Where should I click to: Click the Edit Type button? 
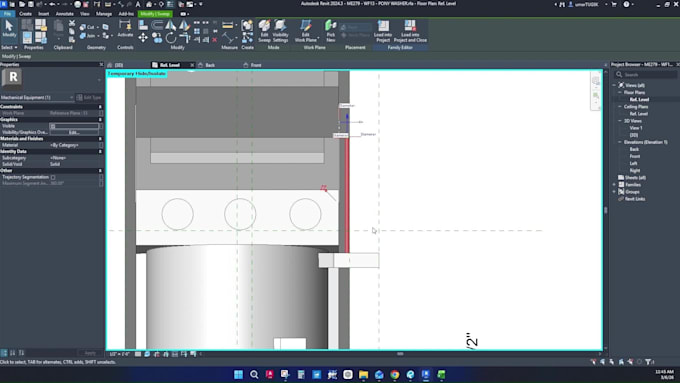89,98
